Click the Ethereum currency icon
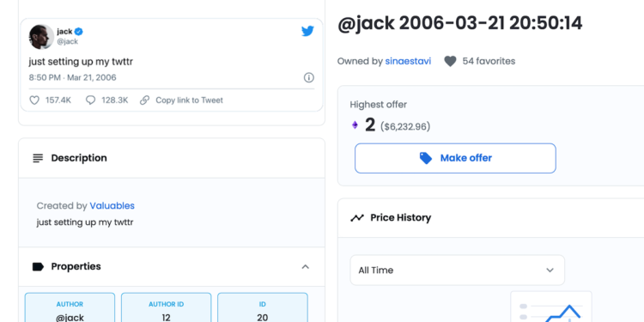 pos(355,125)
